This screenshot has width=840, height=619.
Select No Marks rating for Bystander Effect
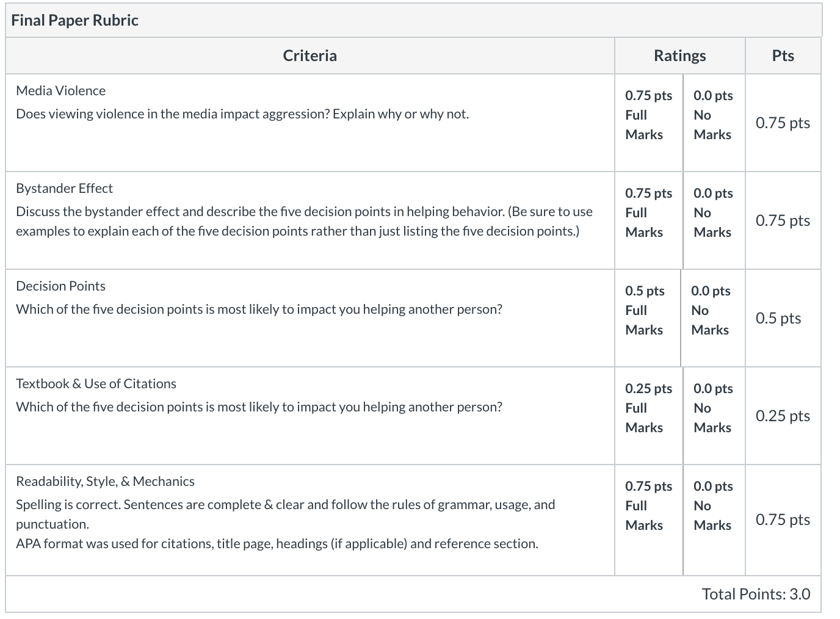click(x=714, y=220)
